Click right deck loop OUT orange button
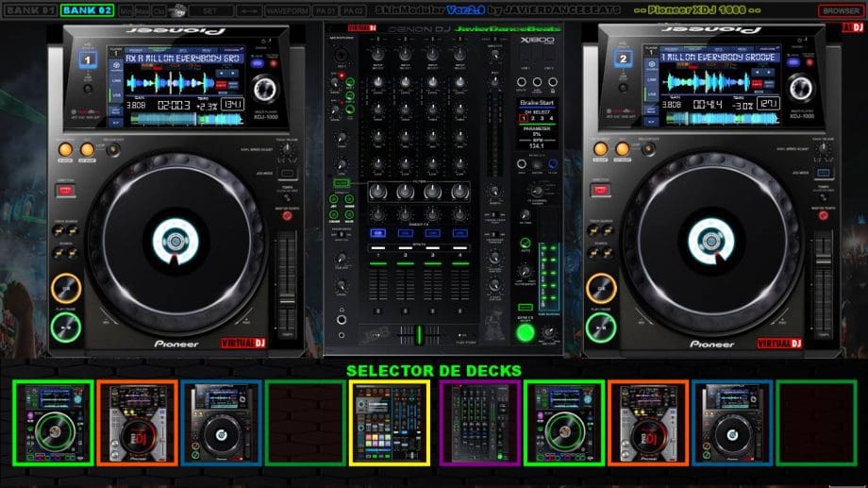This screenshot has width=868, height=488. click(622, 148)
